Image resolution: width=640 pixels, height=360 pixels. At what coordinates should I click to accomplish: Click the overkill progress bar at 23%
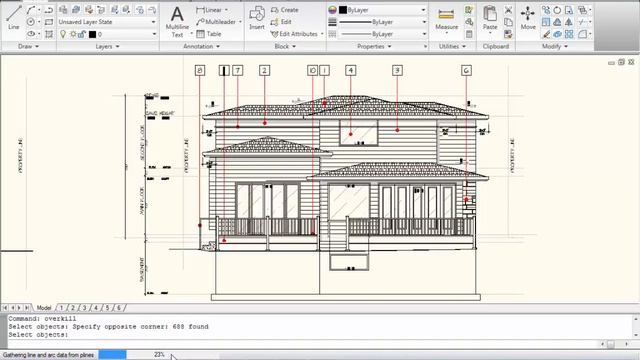[113, 355]
